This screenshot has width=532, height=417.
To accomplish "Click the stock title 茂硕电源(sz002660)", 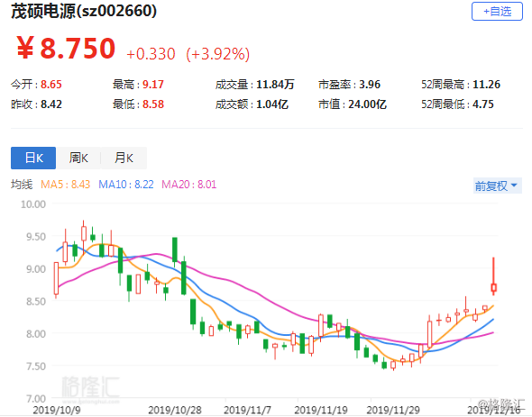I will (x=84, y=11).
